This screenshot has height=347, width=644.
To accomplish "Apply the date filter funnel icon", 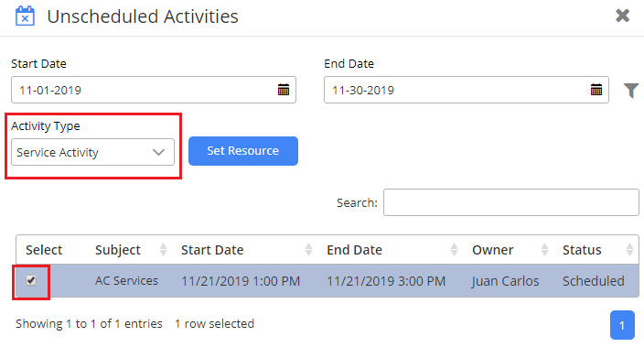I will click(x=631, y=91).
